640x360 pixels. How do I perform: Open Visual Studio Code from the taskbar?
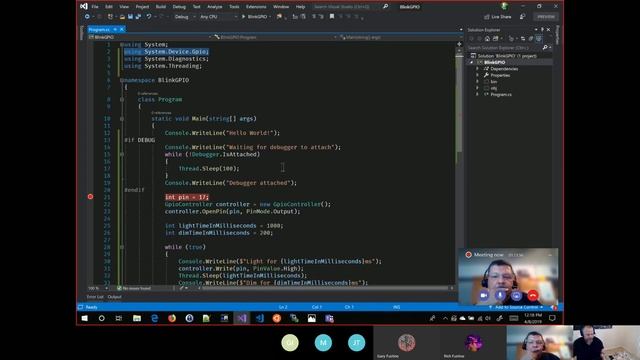pyautogui.click(x=260, y=318)
